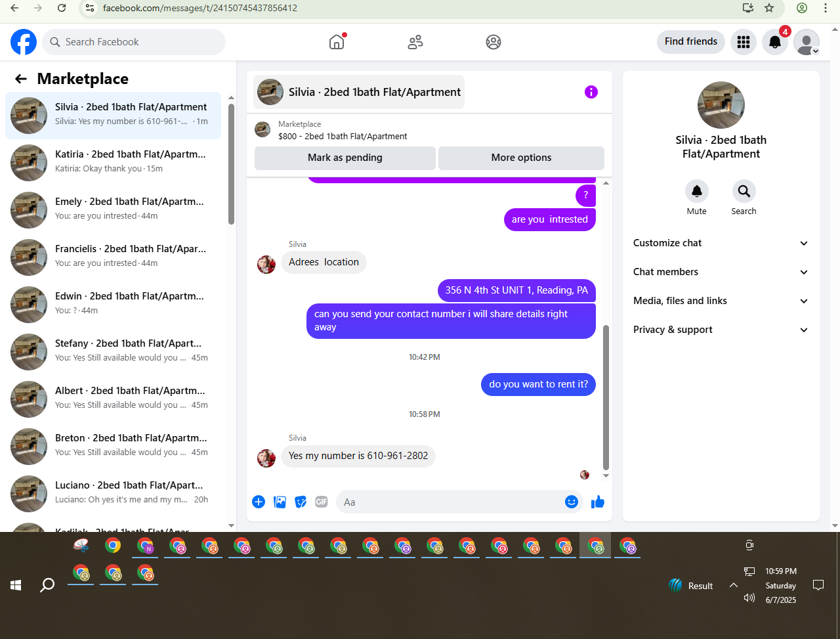Screen dimensions: 840x639
Task: Open Katiria's conversation in the list
Action: (x=113, y=162)
